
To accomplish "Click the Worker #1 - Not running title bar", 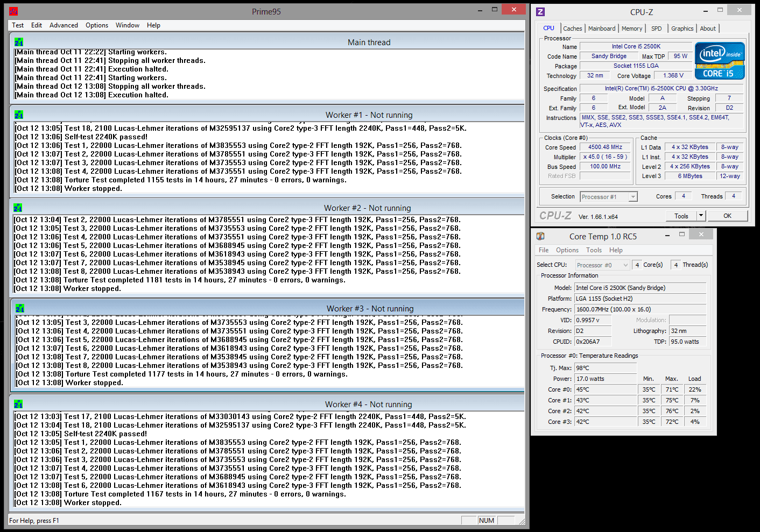I will (267, 115).
